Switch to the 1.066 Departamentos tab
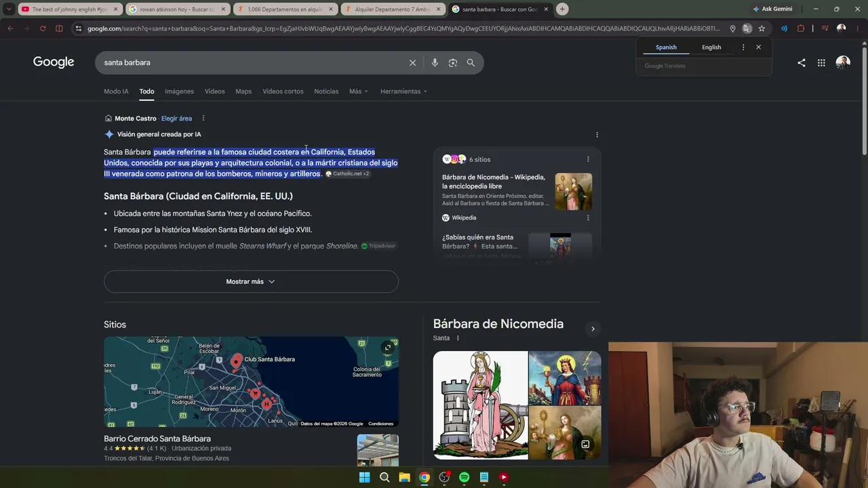 [285, 9]
